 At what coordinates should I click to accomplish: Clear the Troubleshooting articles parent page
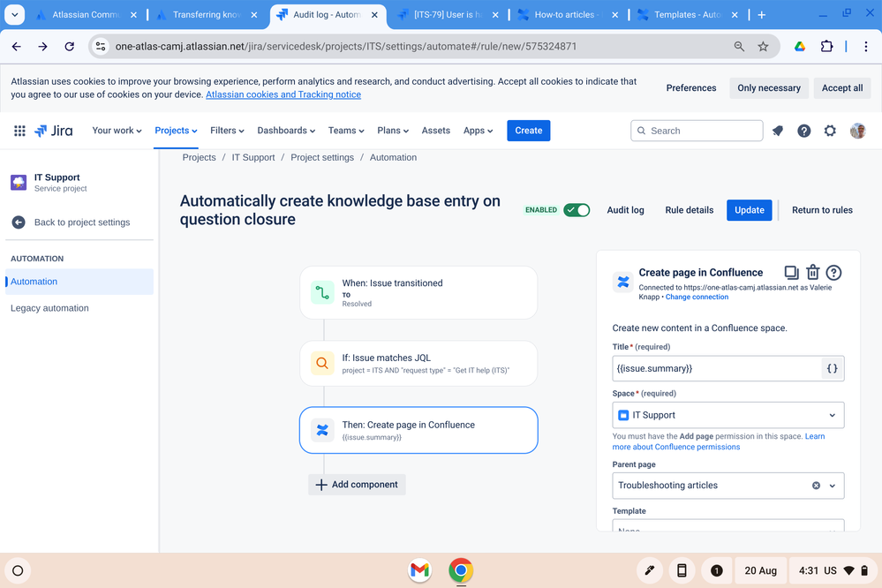pos(816,486)
